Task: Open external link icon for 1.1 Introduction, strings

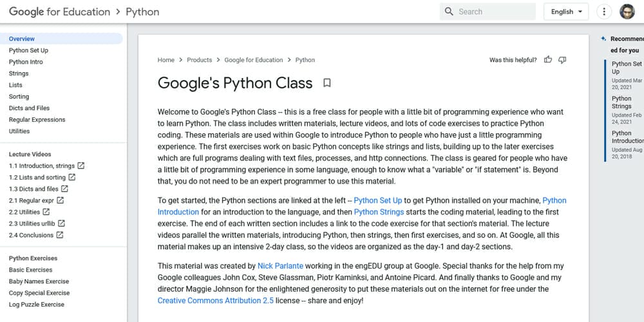Action: (x=81, y=166)
